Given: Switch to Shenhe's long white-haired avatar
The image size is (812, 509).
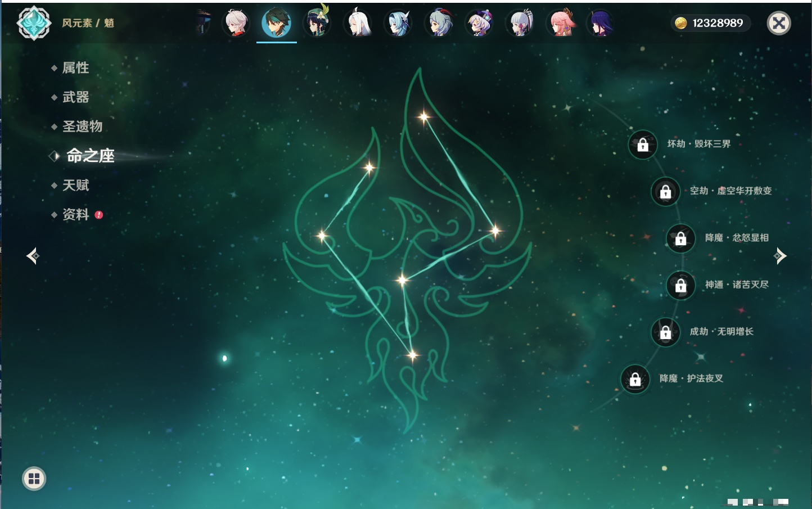Looking at the screenshot, I should (358, 23).
